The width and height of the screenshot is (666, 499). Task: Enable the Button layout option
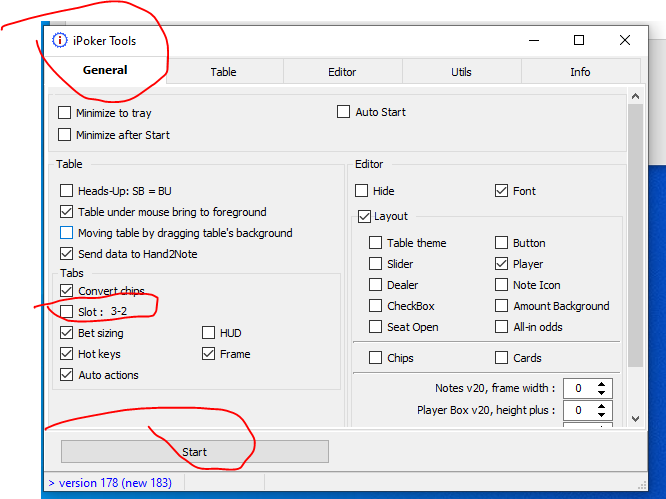click(501, 242)
